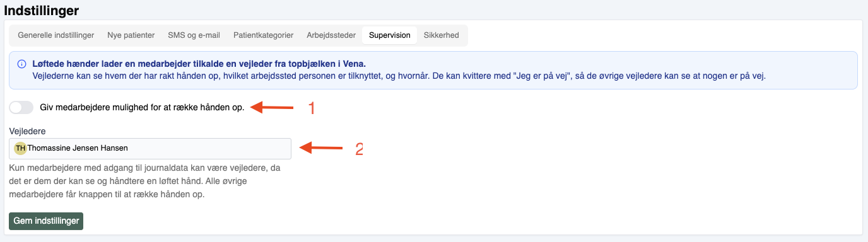Click the 'Giv medarbejdere mulighed' toggle label
Screen dimensions: 868x242
[x=142, y=108]
